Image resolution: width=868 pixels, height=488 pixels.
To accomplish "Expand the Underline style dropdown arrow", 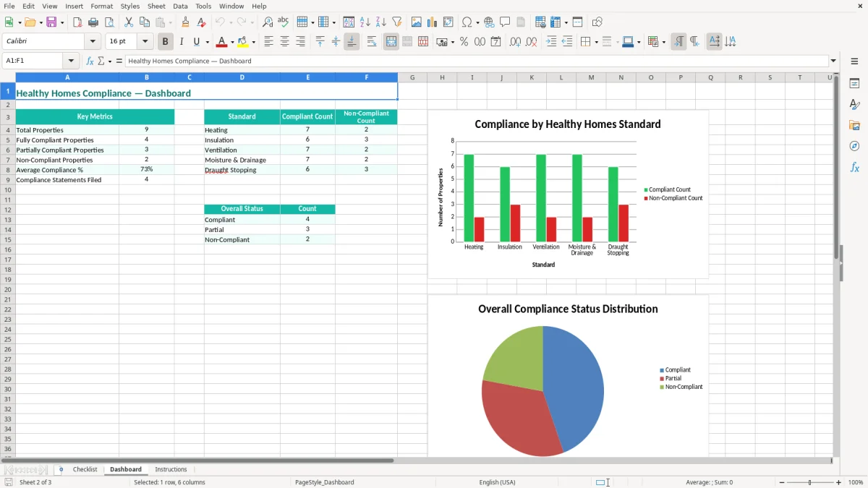I will [x=207, y=42].
